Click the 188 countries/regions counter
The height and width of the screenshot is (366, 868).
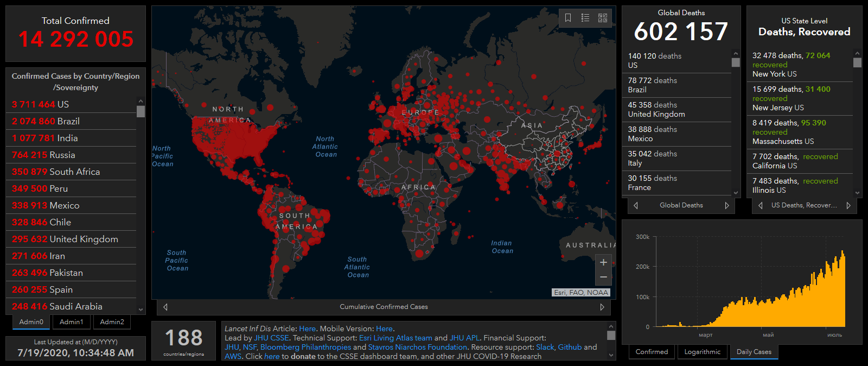pyautogui.click(x=184, y=341)
